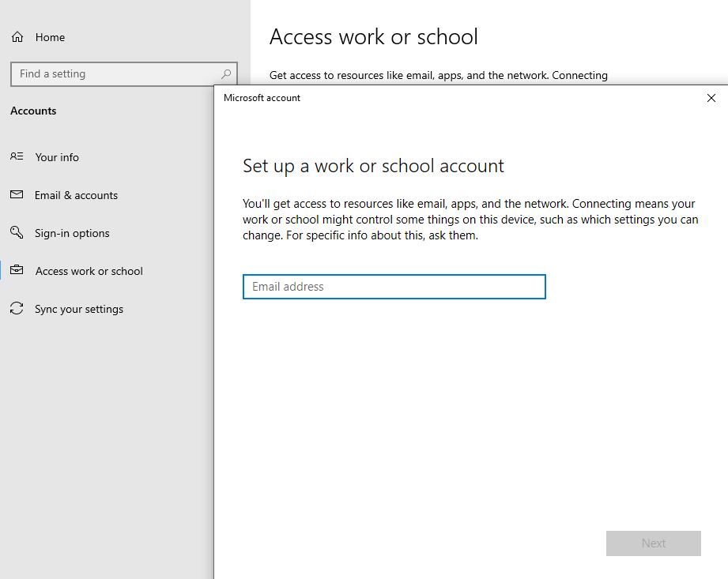Viewport: 728px width, 579px height.
Task: Click the Home house icon
Action: point(17,37)
